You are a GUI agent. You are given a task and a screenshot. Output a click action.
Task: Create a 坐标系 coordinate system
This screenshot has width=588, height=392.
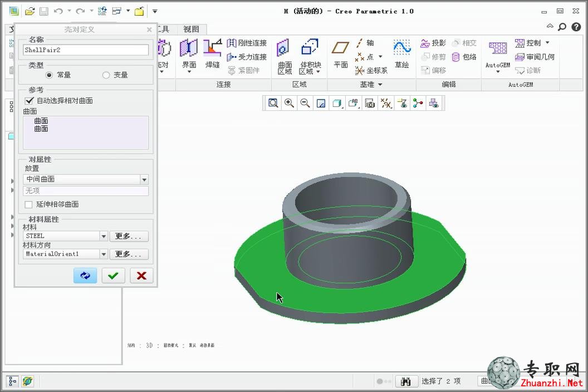pyautogui.click(x=371, y=71)
